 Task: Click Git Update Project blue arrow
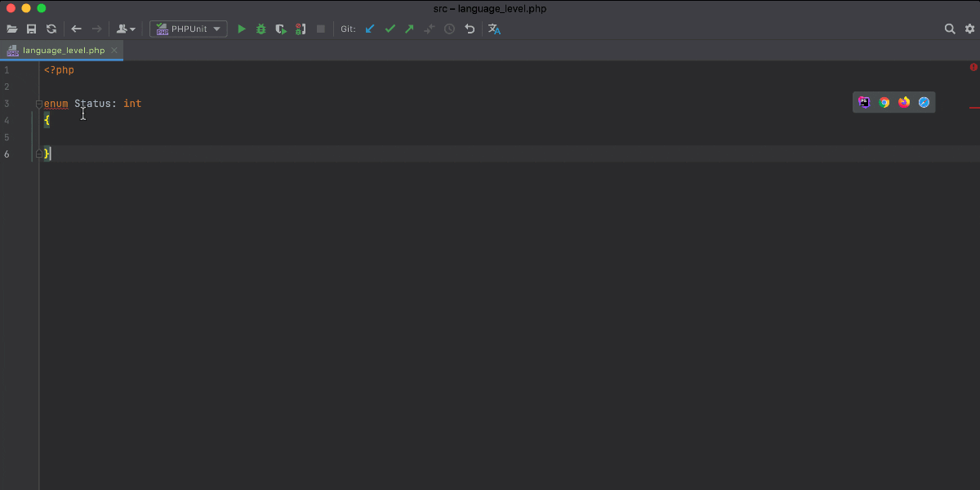click(x=370, y=29)
